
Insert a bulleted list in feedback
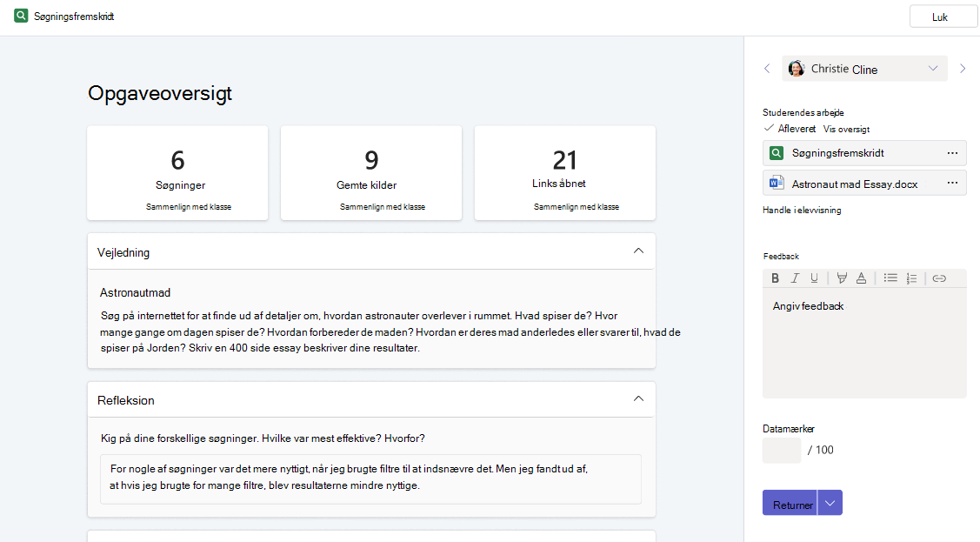tap(890, 278)
